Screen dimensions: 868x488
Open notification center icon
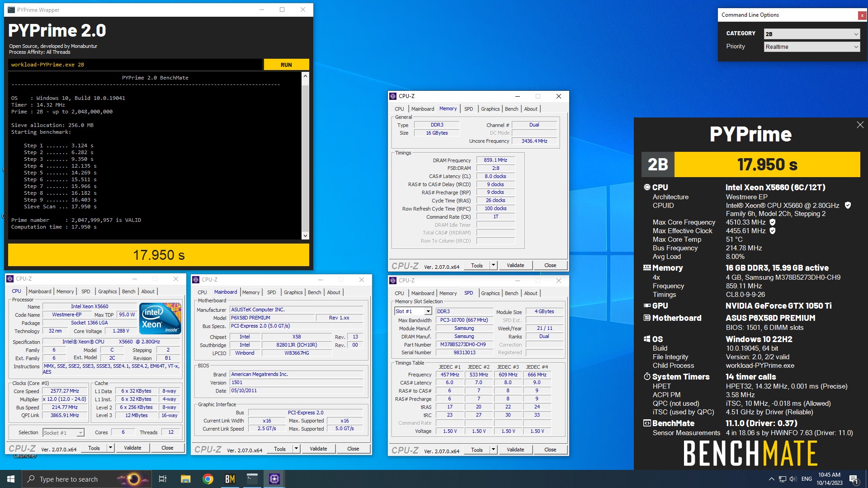[x=854, y=479]
